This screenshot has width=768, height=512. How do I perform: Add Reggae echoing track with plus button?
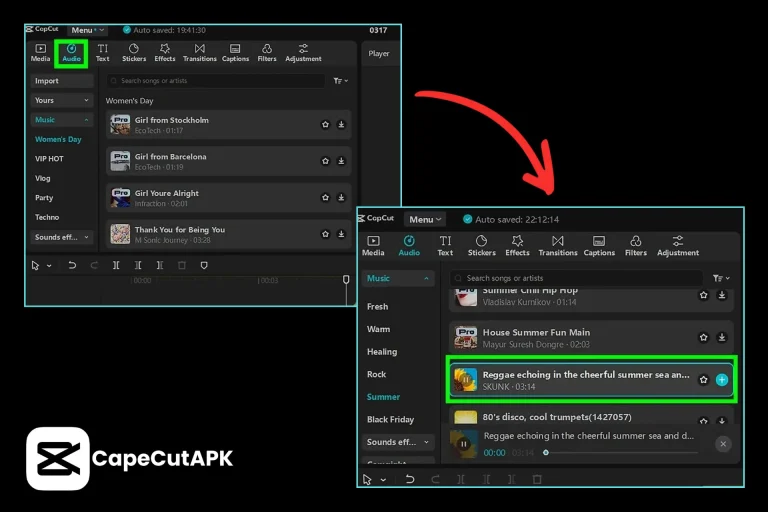point(721,380)
